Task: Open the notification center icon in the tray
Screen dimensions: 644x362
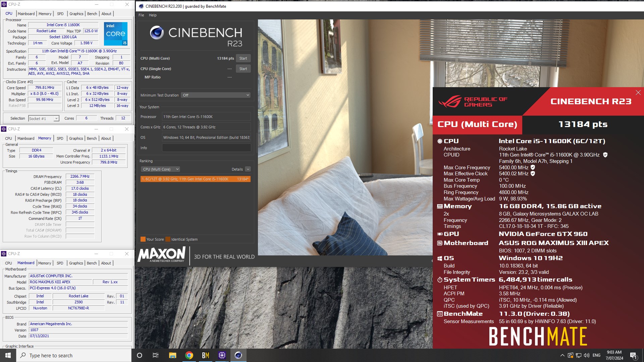Action: [x=633, y=356]
